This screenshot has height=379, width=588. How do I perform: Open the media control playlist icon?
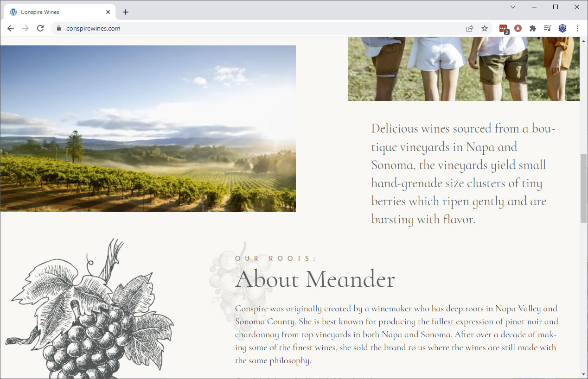(548, 28)
